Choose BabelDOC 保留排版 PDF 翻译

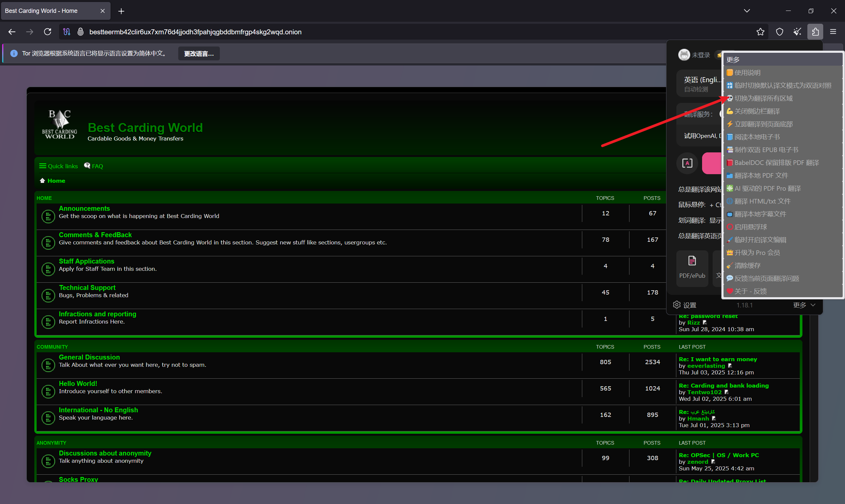(x=783, y=163)
